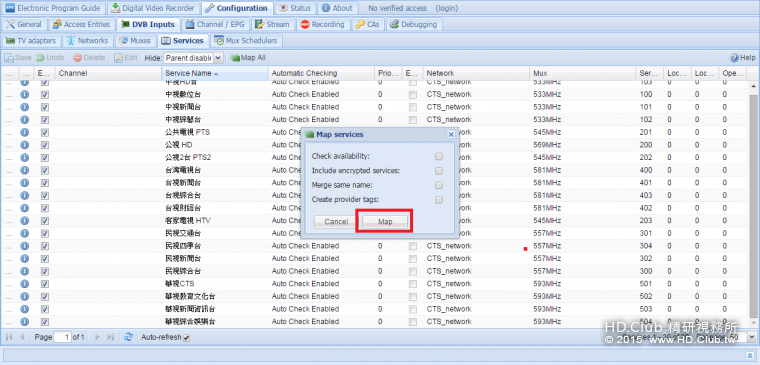Click the Save toolbar button

tap(18, 58)
